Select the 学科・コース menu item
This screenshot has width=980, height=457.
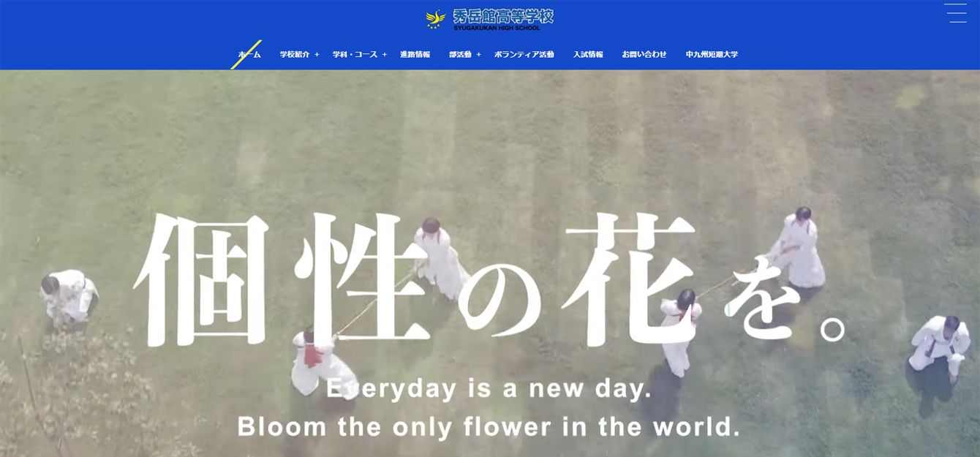(x=355, y=55)
